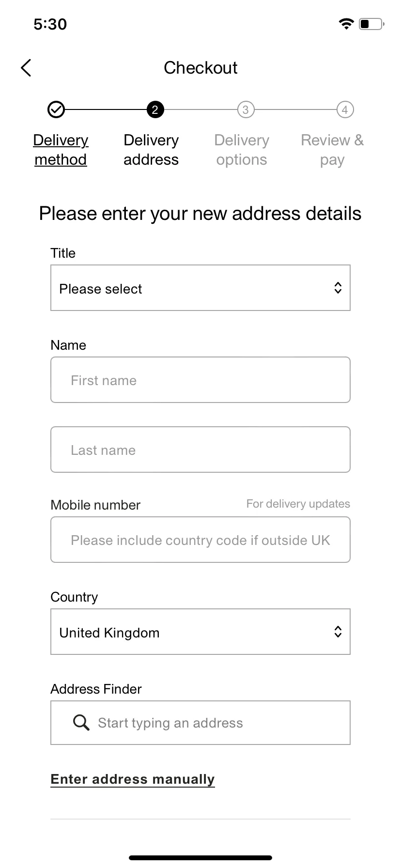This screenshot has height=868, width=401.
Task: Tap the Enter address manually link
Action: [133, 779]
